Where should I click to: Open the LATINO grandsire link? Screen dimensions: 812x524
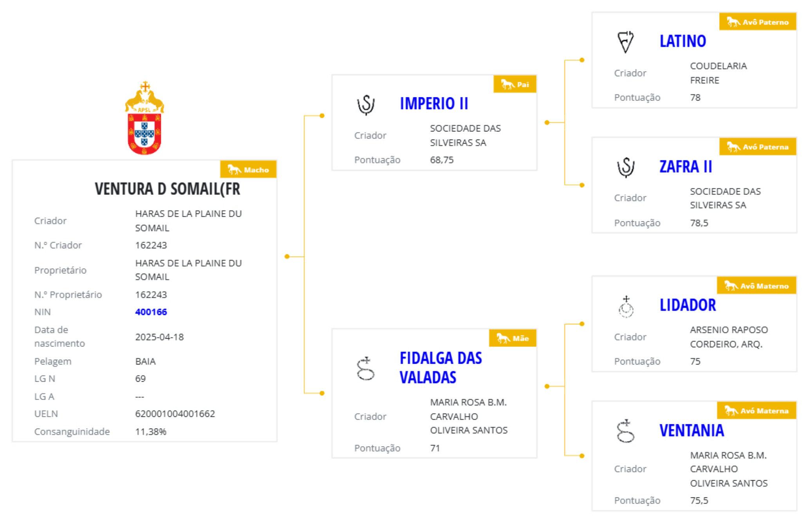(x=682, y=41)
